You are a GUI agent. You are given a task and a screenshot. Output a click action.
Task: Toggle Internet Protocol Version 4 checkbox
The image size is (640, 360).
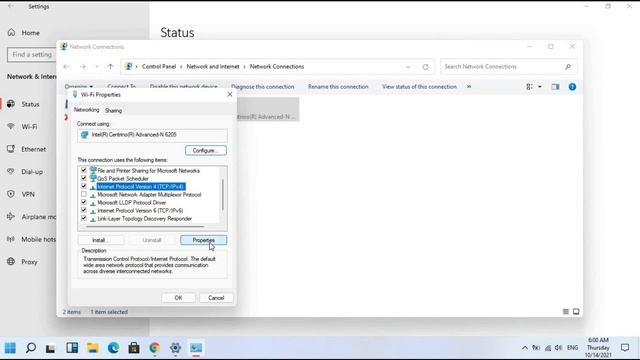[84, 186]
